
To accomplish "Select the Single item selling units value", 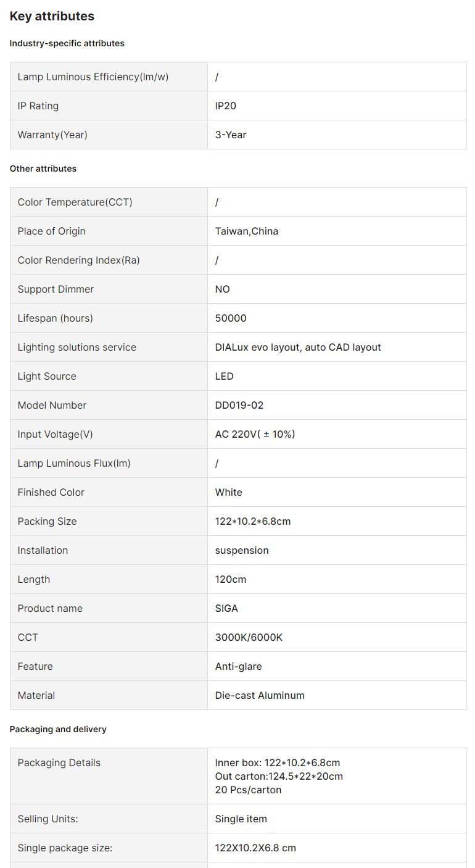I will [x=241, y=819].
